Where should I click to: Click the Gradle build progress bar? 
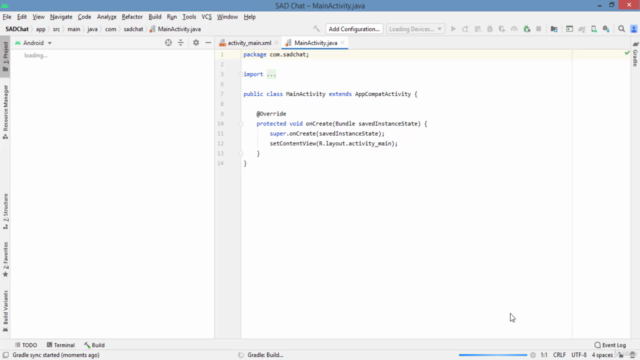[x=493, y=355]
